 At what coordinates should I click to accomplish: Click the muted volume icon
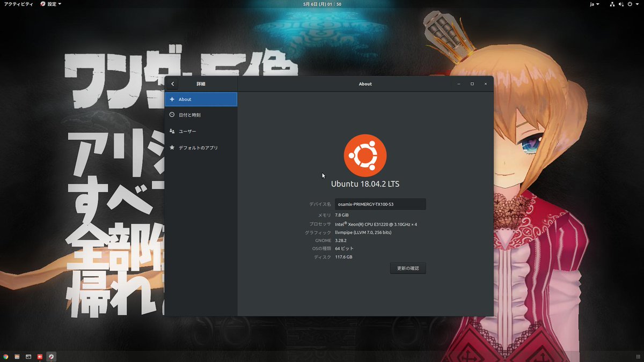621,4
